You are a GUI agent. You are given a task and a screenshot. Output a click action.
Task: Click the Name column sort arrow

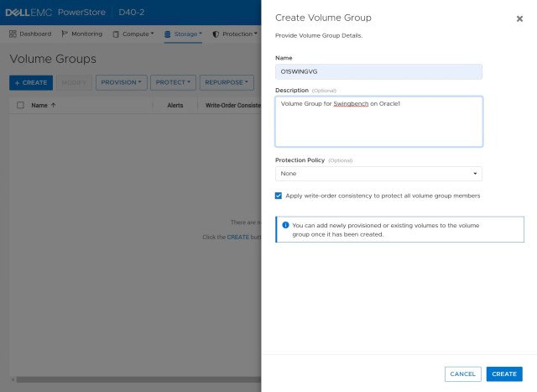[54, 106]
